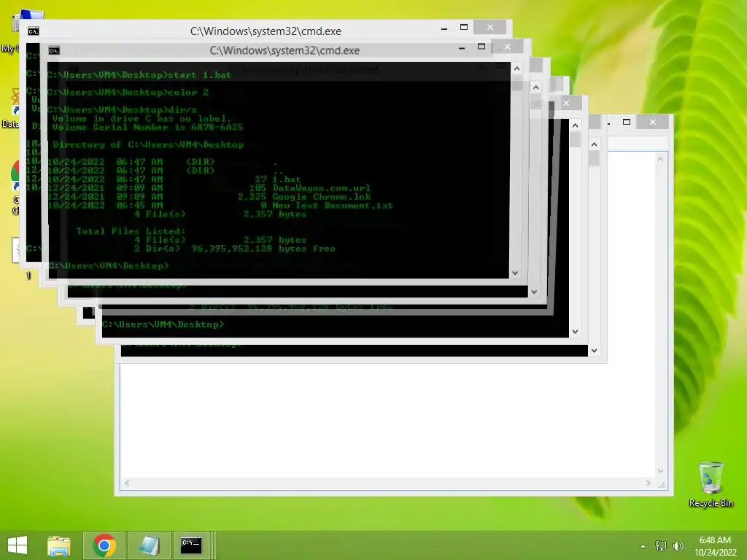Click the Notepad window resize grip corner

661,484
